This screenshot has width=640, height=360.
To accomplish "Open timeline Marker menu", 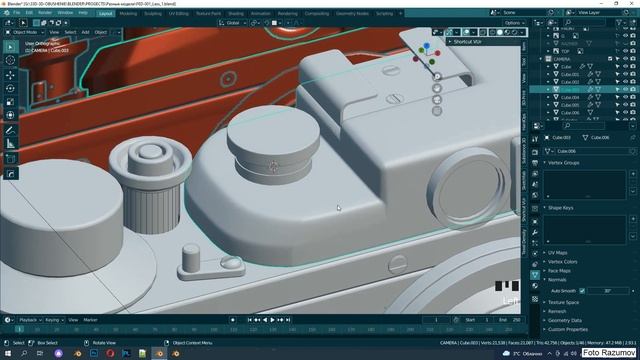I will point(91,320).
